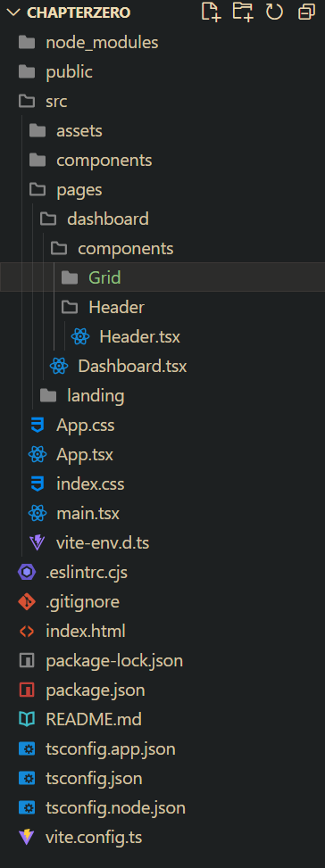Click the ESLint icon beside .eslintrc.cjs

(27, 573)
